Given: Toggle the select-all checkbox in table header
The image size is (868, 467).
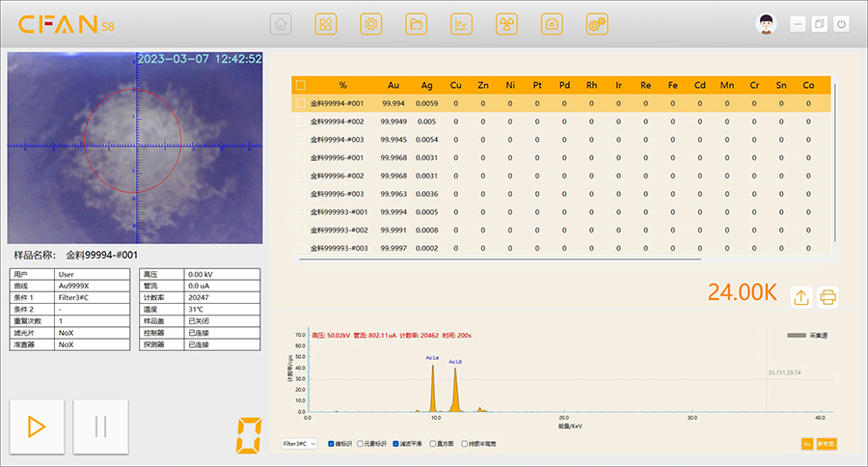Looking at the screenshot, I should (301, 85).
